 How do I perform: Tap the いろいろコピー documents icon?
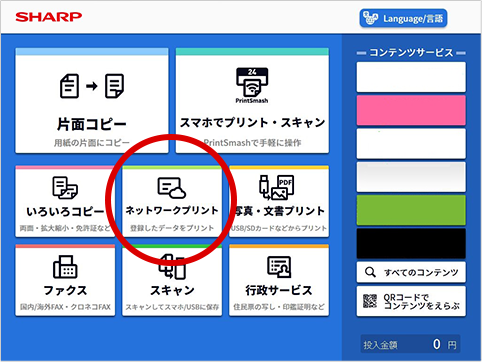click(65, 188)
